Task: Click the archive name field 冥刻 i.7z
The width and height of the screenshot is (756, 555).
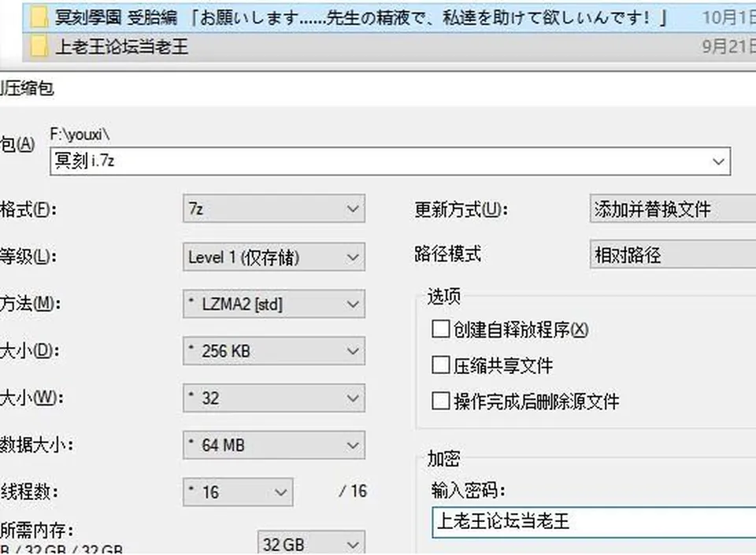Action: pos(390,161)
